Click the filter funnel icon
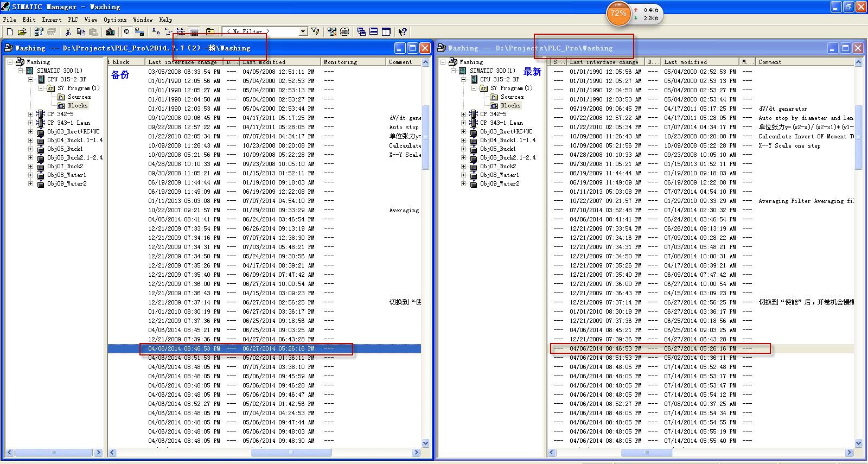The width and height of the screenshot is (868, 464). pos(315,32)
